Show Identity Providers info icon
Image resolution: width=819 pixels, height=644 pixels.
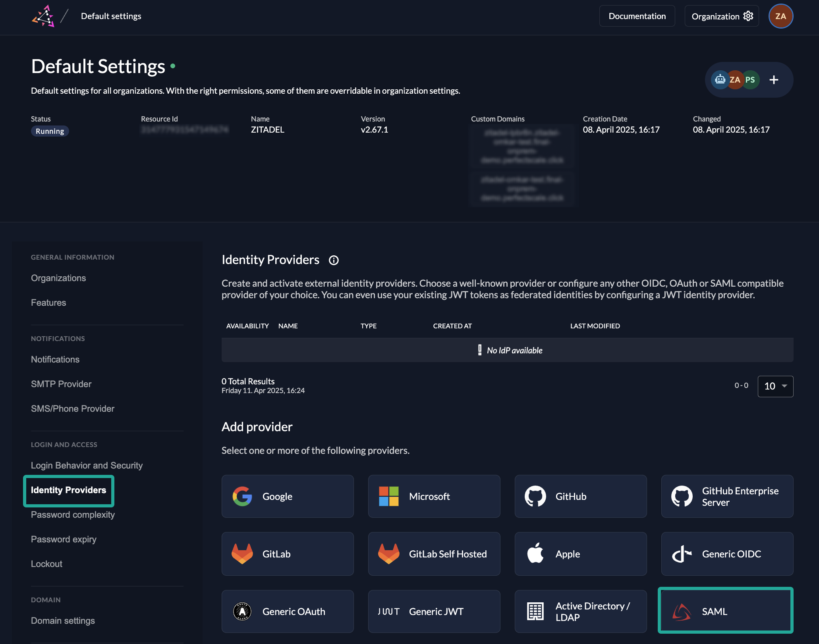(x=334, y=260)
